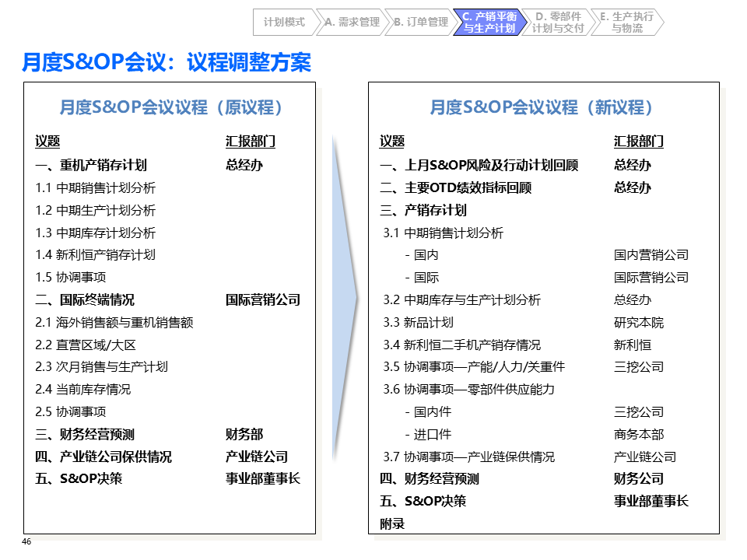The width and height of the screenshot is (747, 560).
Task: Click 五、S&OP决策 in the original agenda
Action: tap(79, 478)
